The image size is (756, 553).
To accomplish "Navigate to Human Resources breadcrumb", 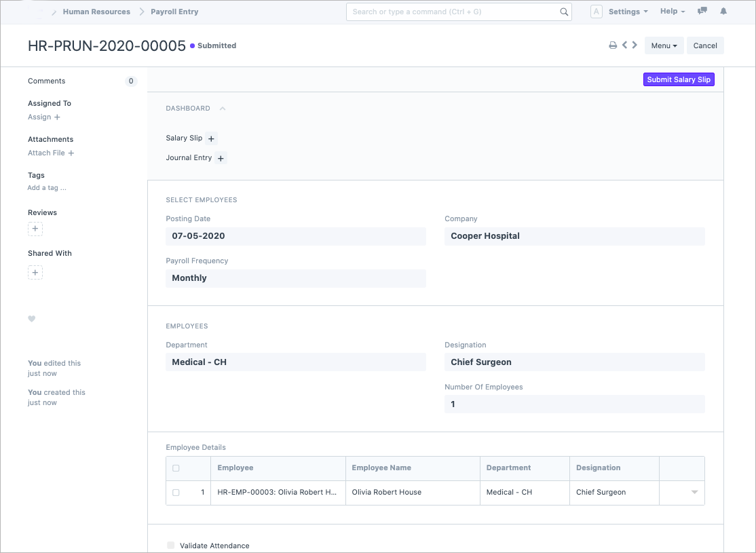I will point(96,12).
